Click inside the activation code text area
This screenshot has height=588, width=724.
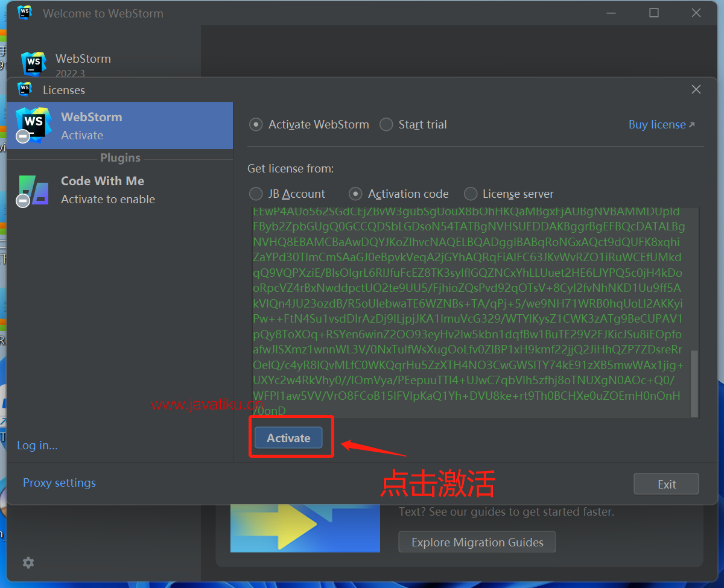[x=471, y=312]
